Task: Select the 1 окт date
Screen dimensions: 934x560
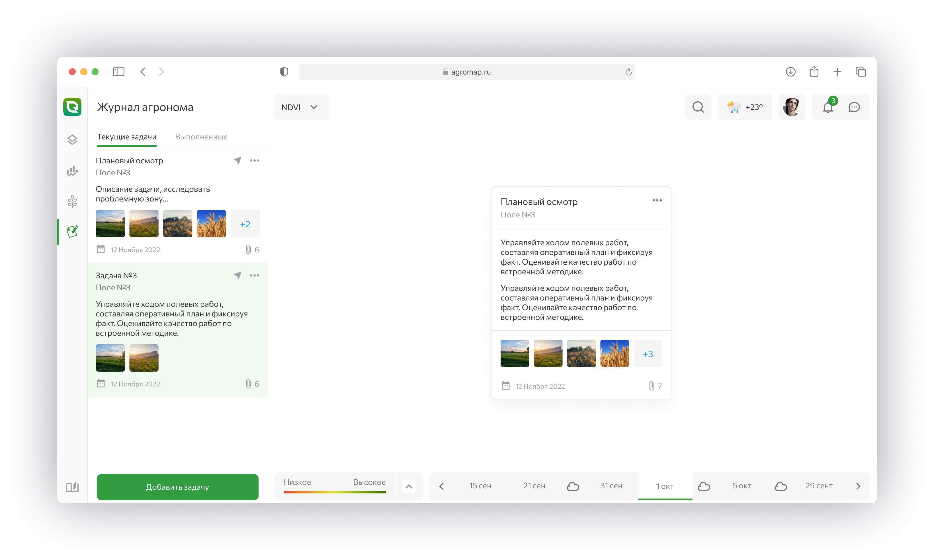Action: [x=665, y=486]
